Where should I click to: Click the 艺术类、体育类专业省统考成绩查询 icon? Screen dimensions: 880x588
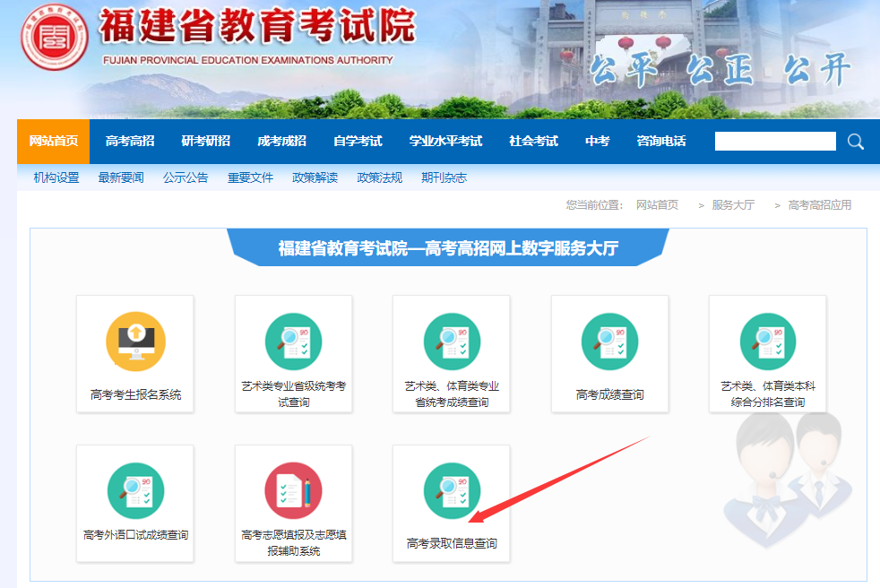[x=451, y=354]
